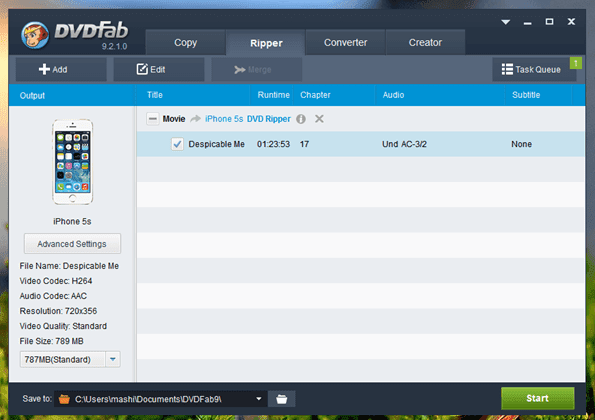Click the iPhone 5s device thumbnail
The image size is (595, 420).
72,162
